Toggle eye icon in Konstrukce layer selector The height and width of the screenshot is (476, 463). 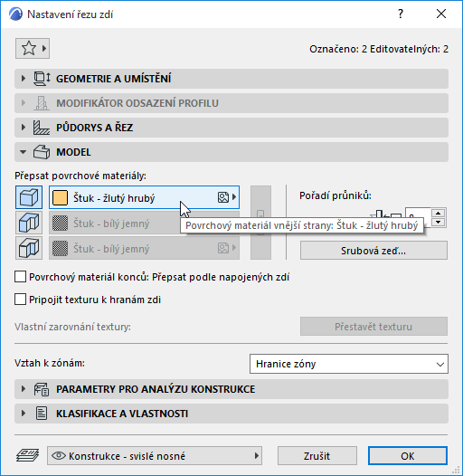point(59,455)
